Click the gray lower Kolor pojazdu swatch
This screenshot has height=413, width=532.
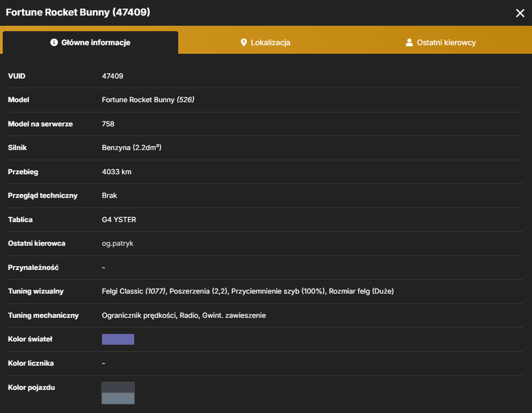118,398
